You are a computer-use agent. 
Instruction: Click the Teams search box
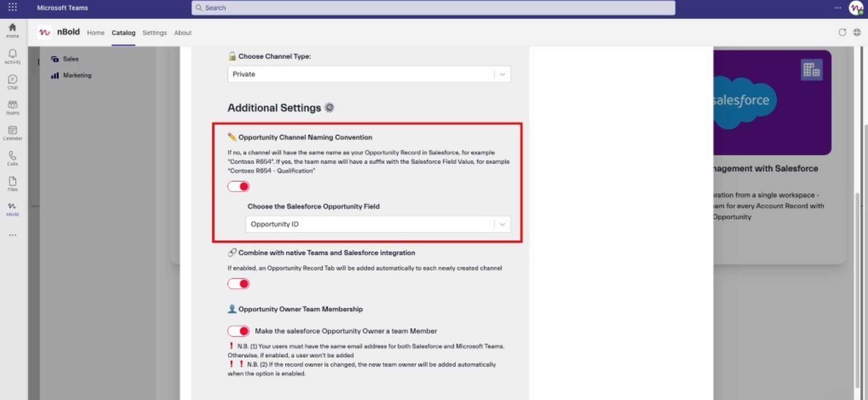coord(433,8)
